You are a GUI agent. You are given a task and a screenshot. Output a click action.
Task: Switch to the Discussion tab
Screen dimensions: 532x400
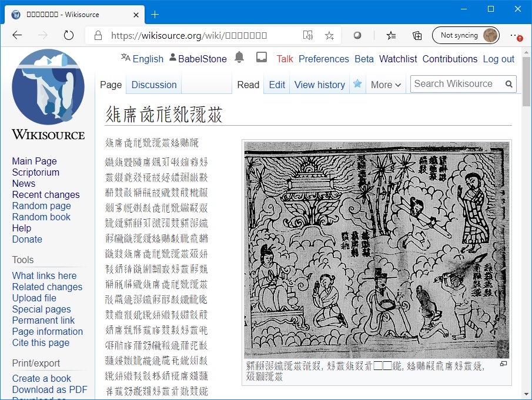pos(154,85)
